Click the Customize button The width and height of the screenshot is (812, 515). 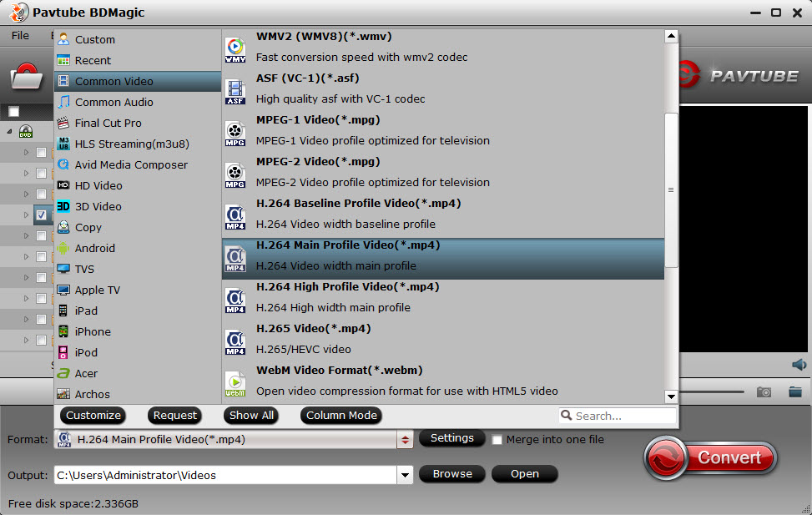click(93, 416)
